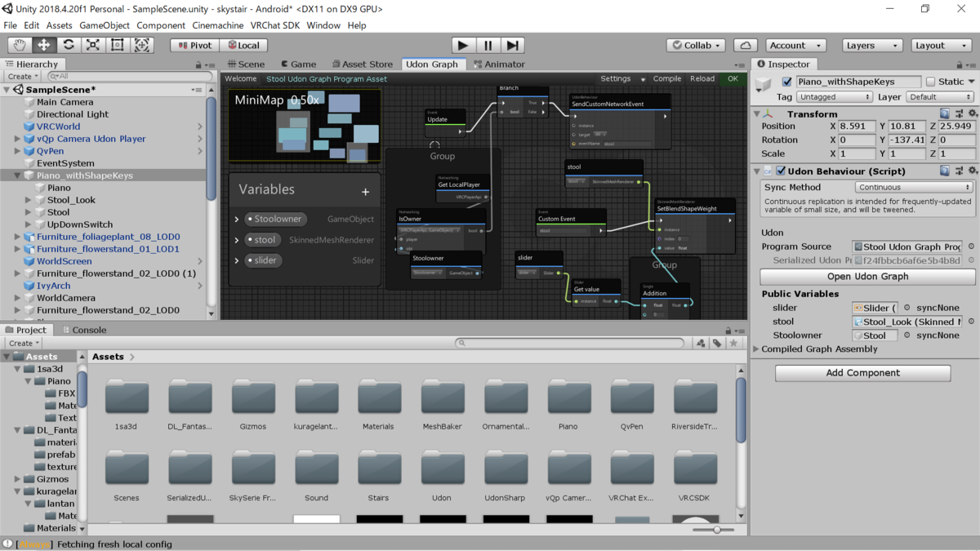Open the Layers dropdown
The image size is (980, 551).
[872, 46]
